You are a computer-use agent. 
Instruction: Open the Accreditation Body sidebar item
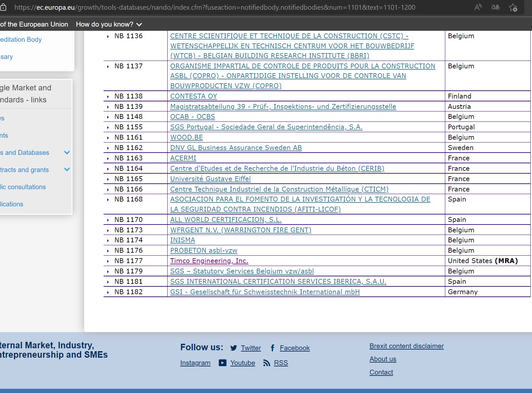(21, 40)
